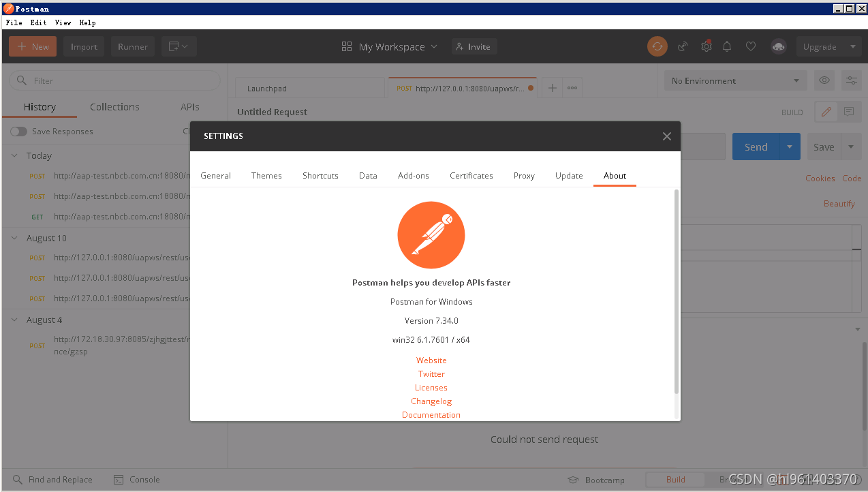Open the Documentation link
The width and height of the screenshot is (868, 492).
tap(431, 415)
